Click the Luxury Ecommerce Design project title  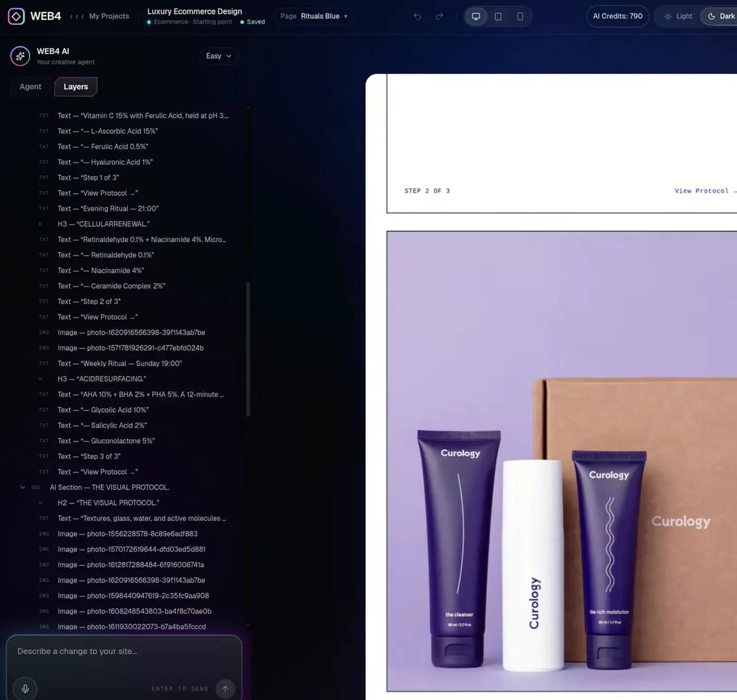coord(195,12)
